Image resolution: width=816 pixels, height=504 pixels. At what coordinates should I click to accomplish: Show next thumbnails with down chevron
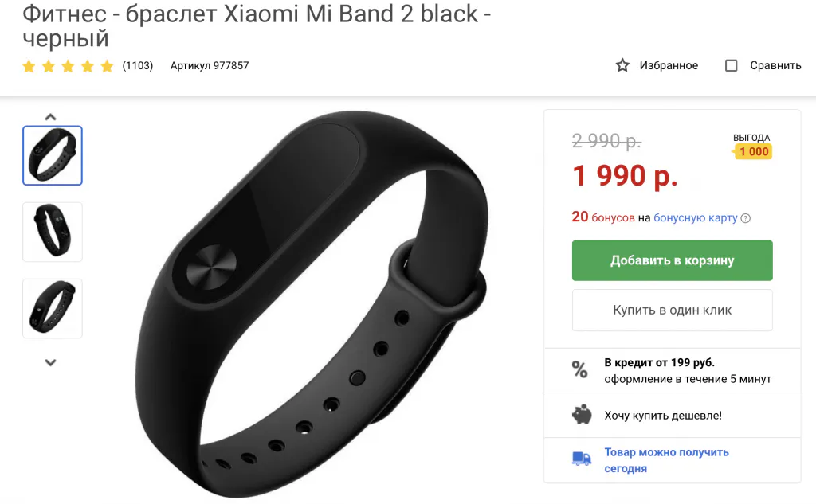click(x=50, y=362)
